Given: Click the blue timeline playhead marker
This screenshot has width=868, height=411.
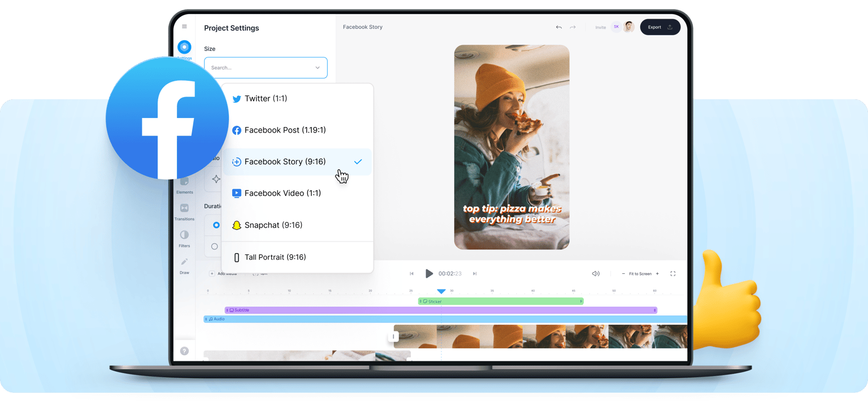Looking at the screenshot, I should pyautogui.click(x=441, y=291).
